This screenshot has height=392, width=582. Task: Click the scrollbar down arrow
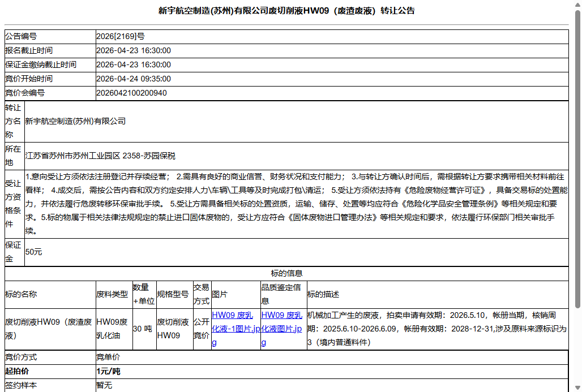[x=577, y=388]
